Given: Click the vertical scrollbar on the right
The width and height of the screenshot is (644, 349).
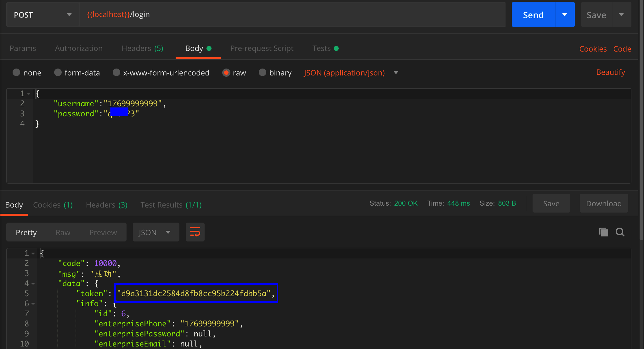Looking at the screenshot, I should click(641, 119).
